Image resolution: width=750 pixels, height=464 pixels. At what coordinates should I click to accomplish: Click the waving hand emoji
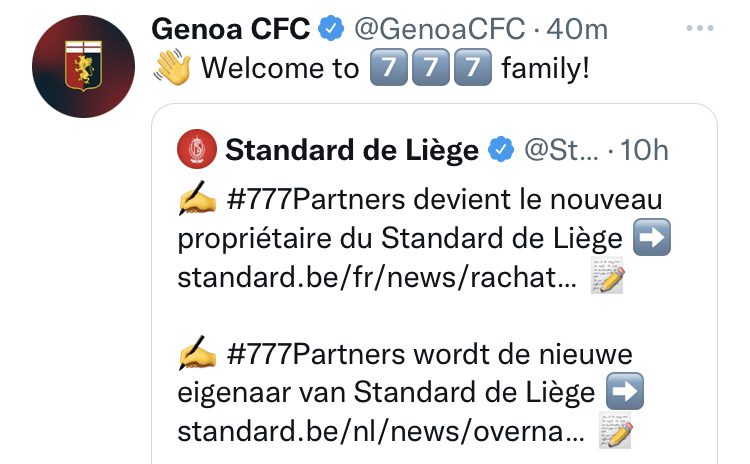point(172,67)
